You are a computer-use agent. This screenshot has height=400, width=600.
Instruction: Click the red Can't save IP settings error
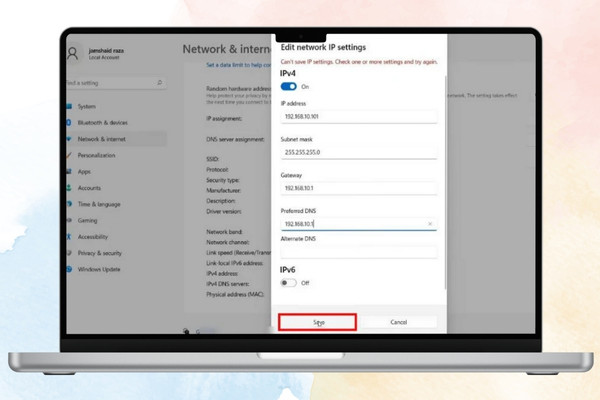[359, 62]
